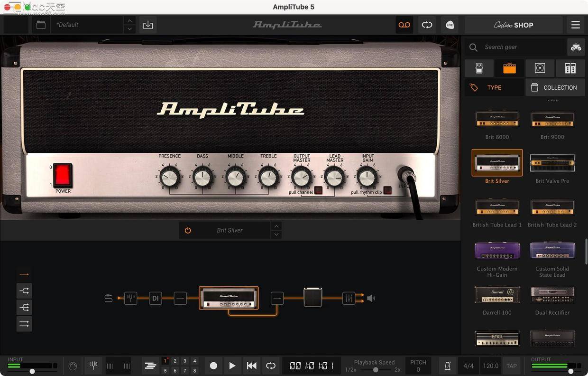Viewport: 588px width, 376px height.
Task: Select the single series signal chain layout
Action: (x=24, y=274)
